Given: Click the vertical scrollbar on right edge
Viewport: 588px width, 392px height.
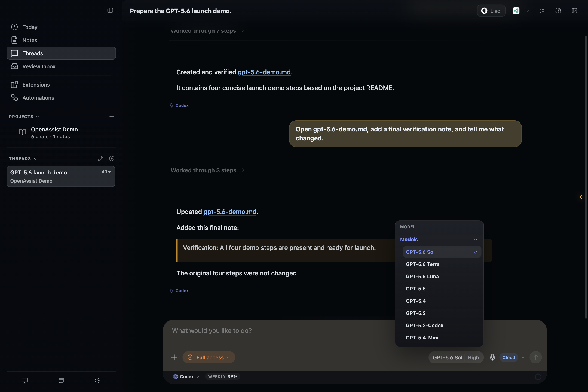Looking at the screenshot, I should [586, 177].
